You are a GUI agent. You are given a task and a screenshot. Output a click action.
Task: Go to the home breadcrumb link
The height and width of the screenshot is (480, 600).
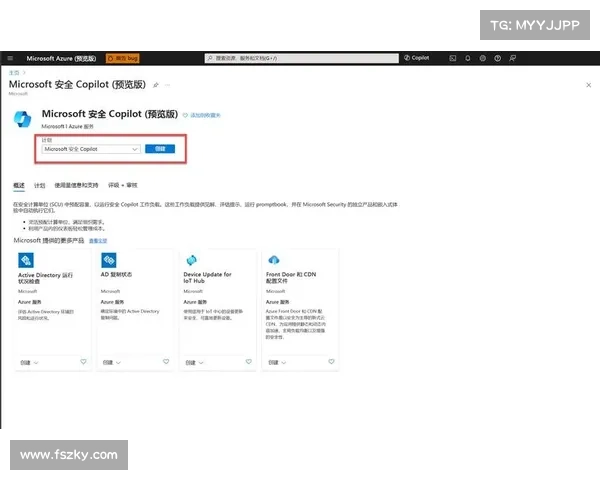point(14,72)
